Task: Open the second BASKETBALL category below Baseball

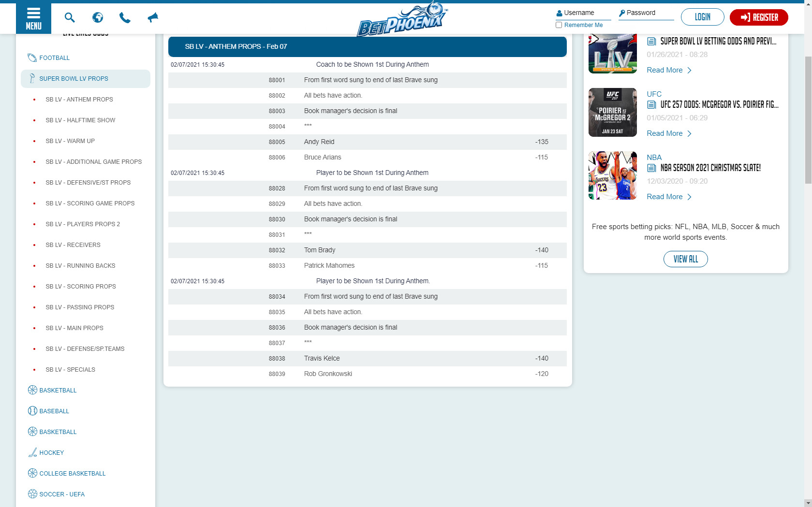Action: pyautogui.click(x=58, y=432)
